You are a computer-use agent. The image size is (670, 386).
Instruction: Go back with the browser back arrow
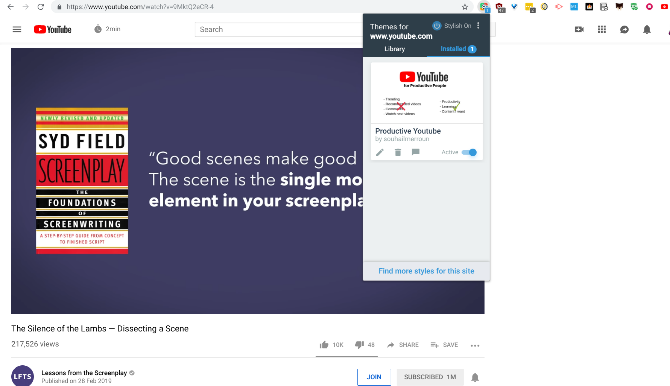11,7
